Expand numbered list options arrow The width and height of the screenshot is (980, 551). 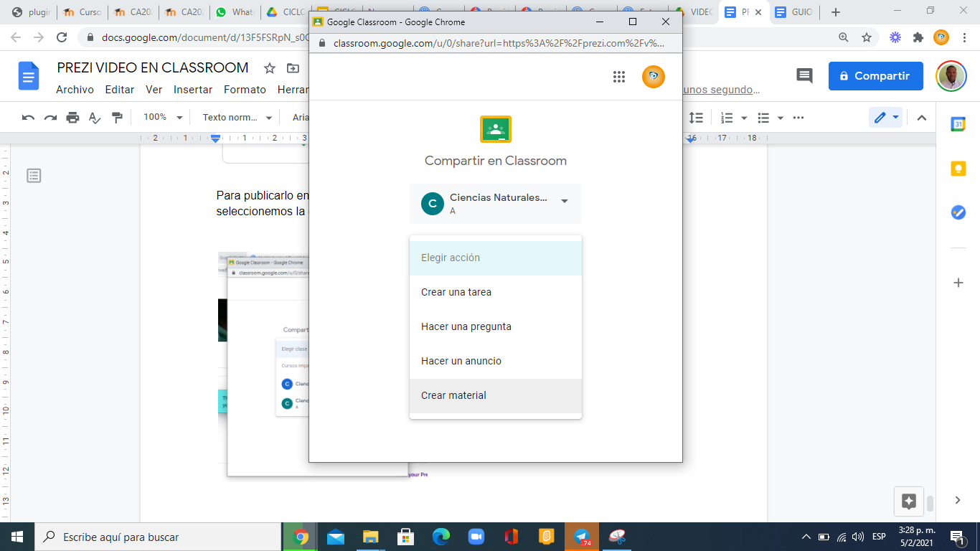744,118
